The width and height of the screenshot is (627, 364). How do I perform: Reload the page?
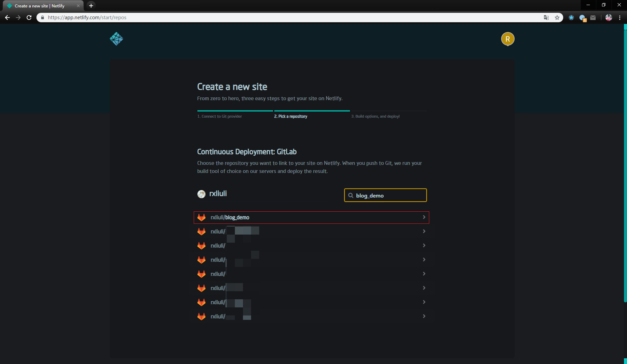[x=29, y=18]
